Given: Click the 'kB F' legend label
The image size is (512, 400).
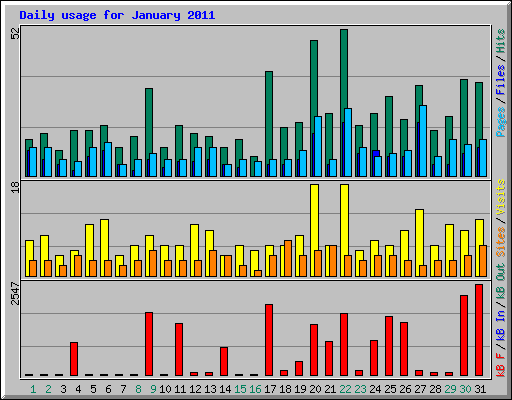Looking at the screenshot, I should click(500, 364).
